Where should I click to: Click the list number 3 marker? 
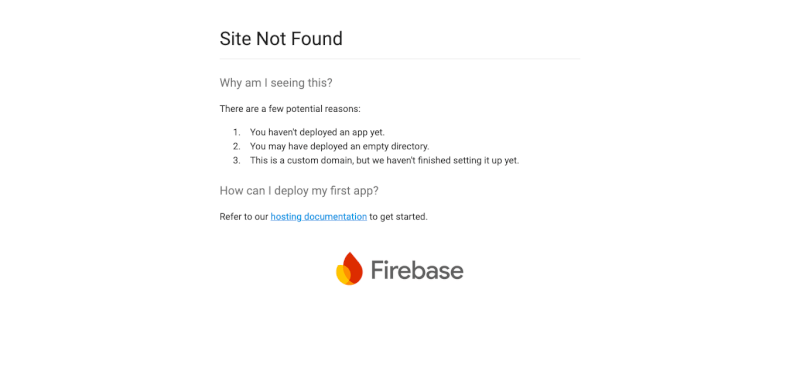point(236,160)
